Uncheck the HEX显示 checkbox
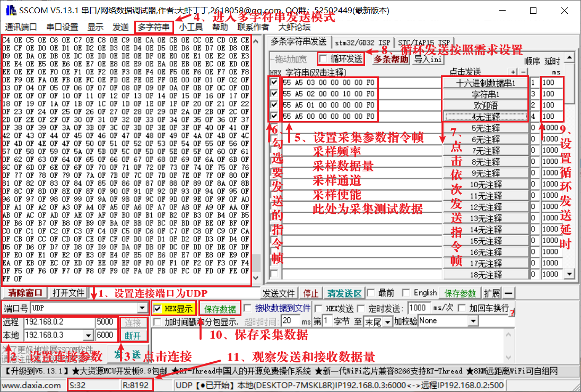 coord(157,309)
